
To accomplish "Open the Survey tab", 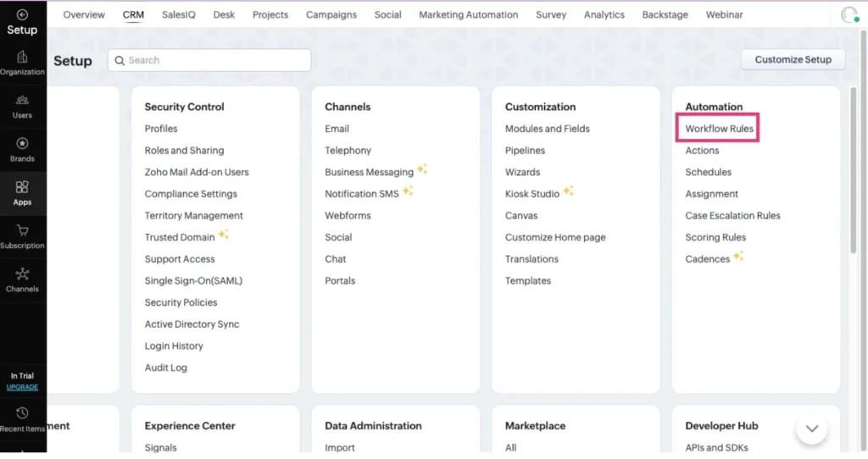I will (x=551, y=15).
